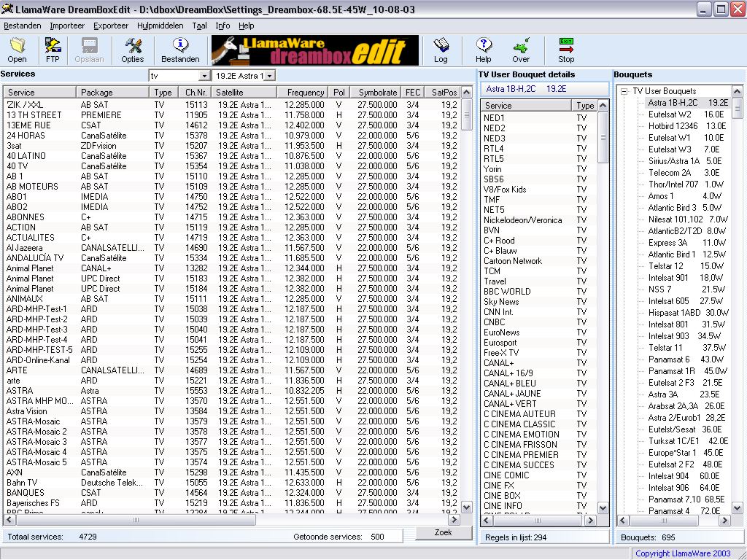Open the Over about dialog
Image resolution: width=747 pixels, height=560 pixels.
coord(521,50)
